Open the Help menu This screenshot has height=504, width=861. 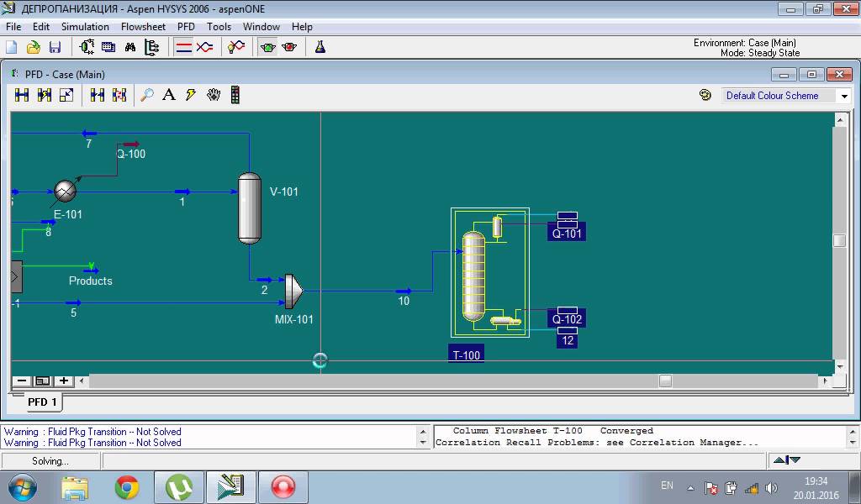pyautogui.click(x=302, y=26)
